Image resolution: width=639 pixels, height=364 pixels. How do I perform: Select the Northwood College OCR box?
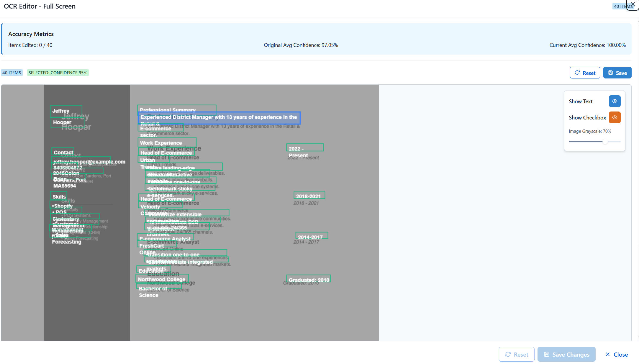(162, 278)
